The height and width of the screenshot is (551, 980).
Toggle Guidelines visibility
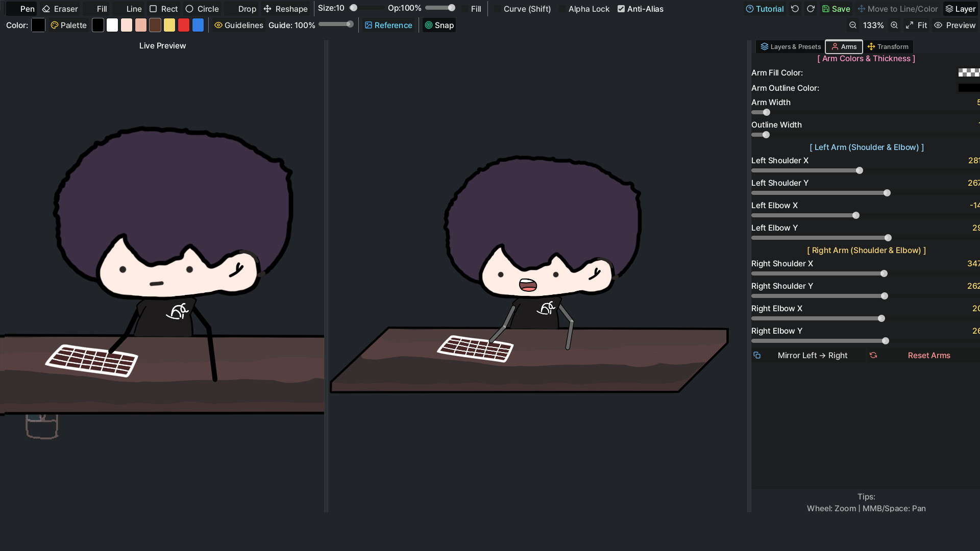(239, 25)
